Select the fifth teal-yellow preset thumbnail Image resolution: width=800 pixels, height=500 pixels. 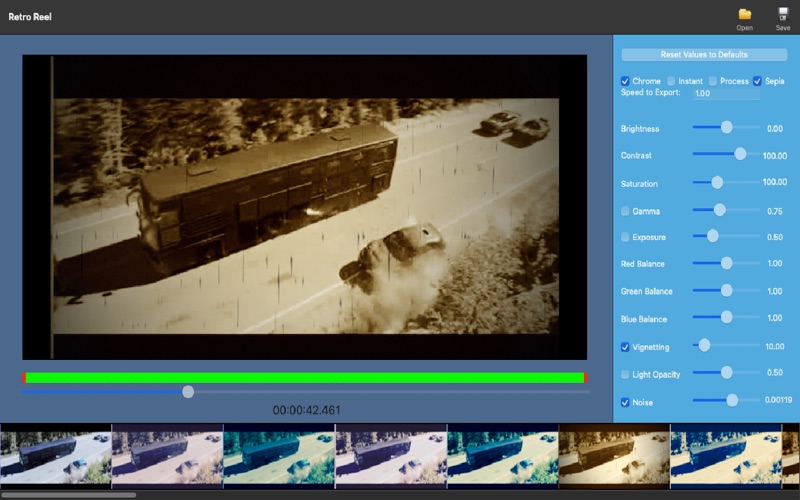[x=503, y=455]
